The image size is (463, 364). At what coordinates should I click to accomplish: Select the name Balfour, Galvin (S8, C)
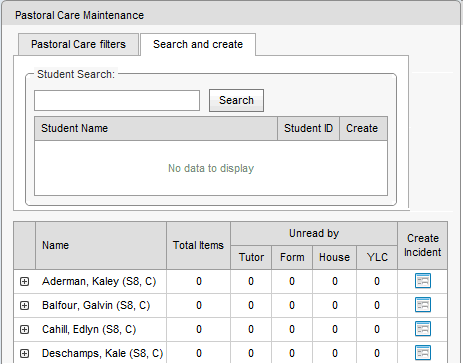coord(96,306)
